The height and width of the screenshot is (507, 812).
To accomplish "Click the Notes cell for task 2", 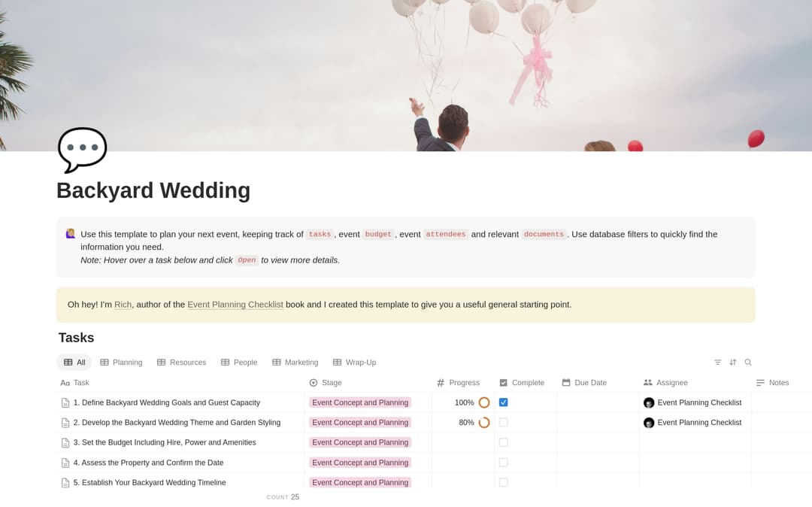I will 781,423.
